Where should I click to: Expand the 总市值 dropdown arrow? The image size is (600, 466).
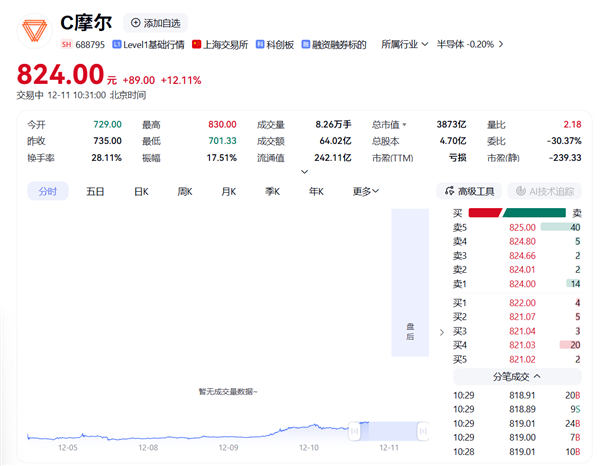coord(404,124)
